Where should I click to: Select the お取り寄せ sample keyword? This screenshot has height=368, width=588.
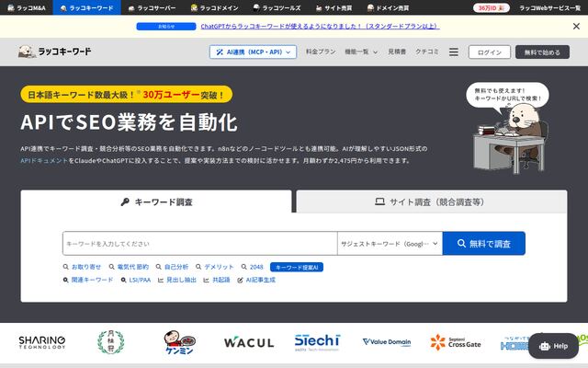[x=82, y=267]
